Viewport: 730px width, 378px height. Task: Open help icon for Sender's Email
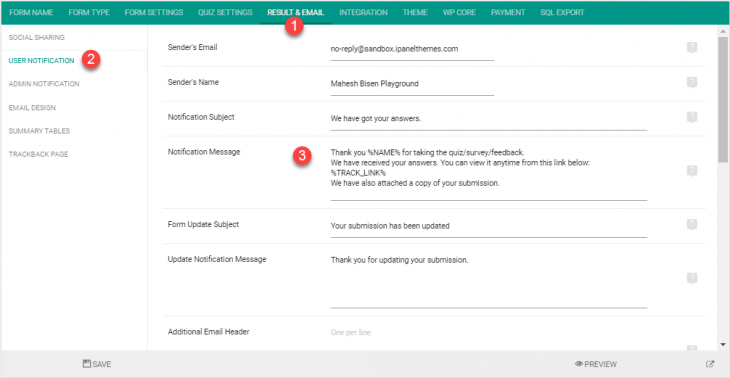[x=692, y=47]
